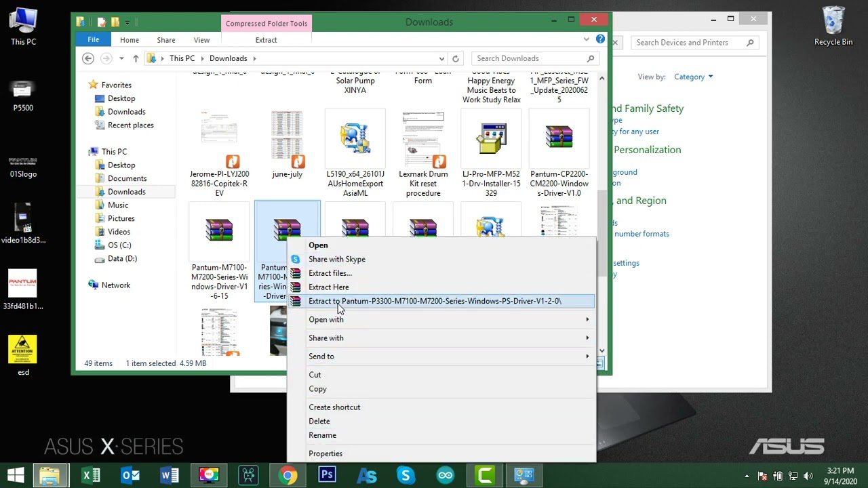Open Explorer help question mark icon
868x488 pixels.
[x=600, y=39]
